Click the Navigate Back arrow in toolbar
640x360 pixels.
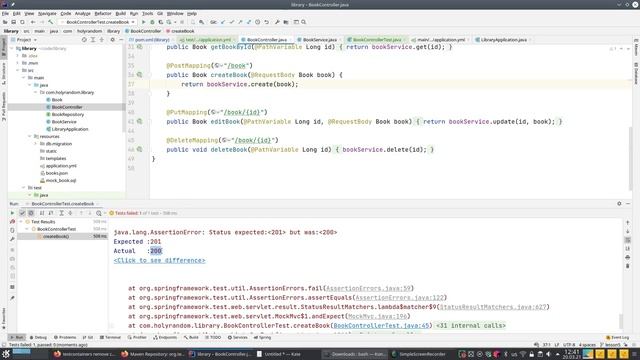33,22
